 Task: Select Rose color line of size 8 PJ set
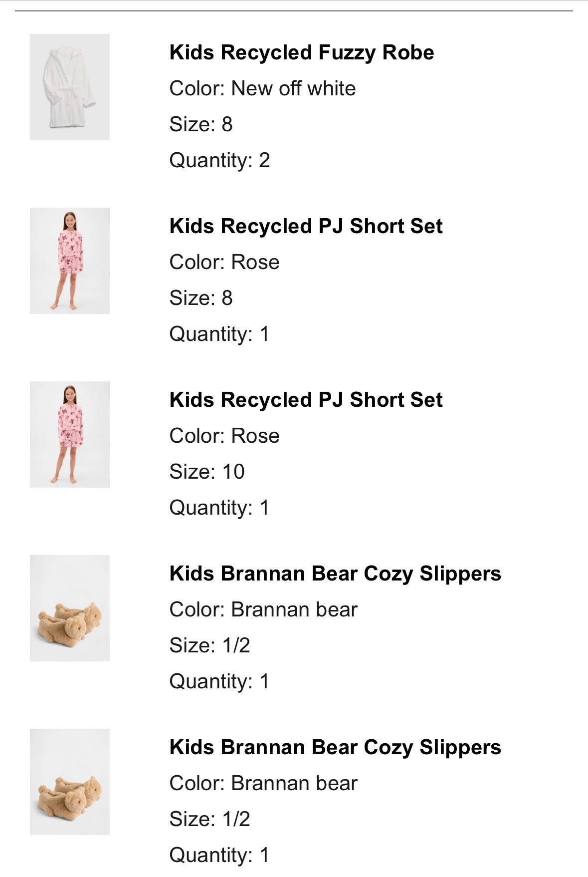(224, 262)
